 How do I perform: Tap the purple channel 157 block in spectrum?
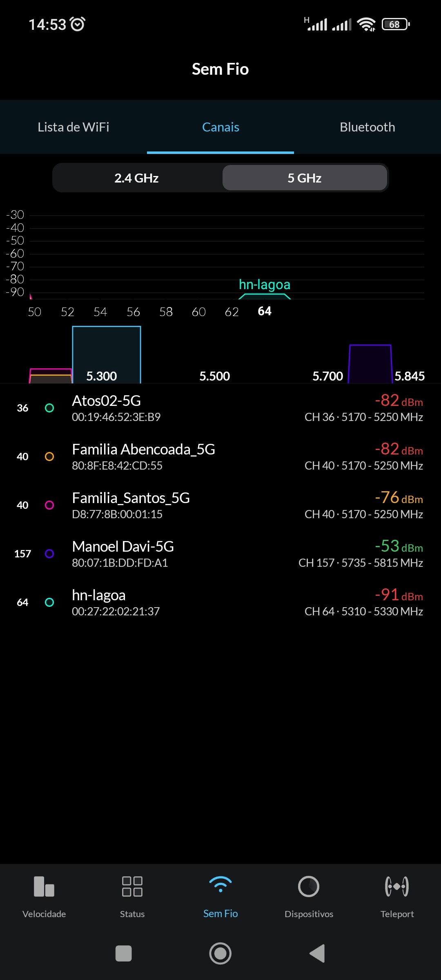pyautogui.click(x=370, y=364)
